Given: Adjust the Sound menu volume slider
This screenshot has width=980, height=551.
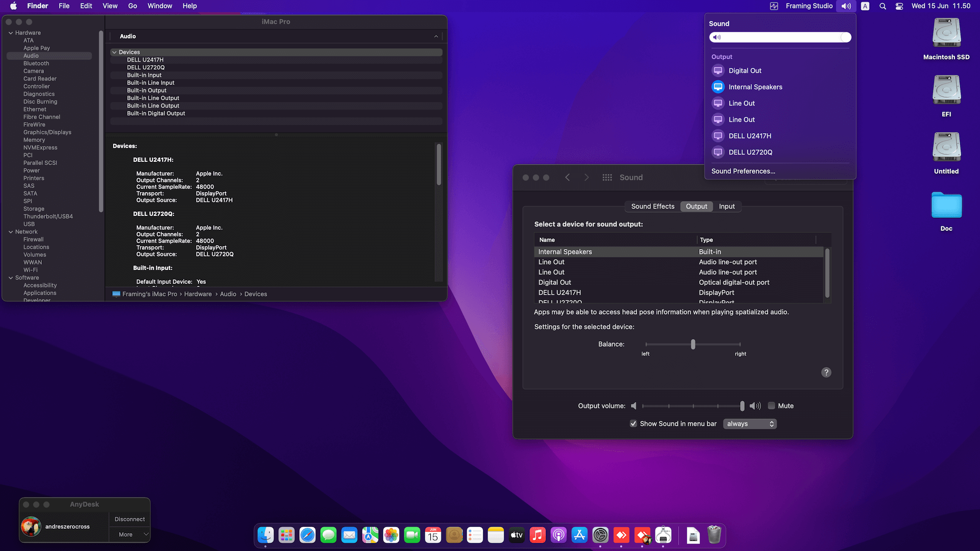Looking at the screenshot, I should tap(780, 37).
